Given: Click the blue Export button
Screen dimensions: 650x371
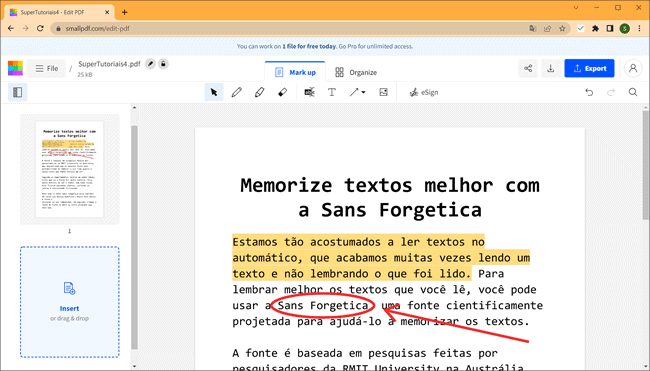Looking at the screenshot, I should coord(589,68).
